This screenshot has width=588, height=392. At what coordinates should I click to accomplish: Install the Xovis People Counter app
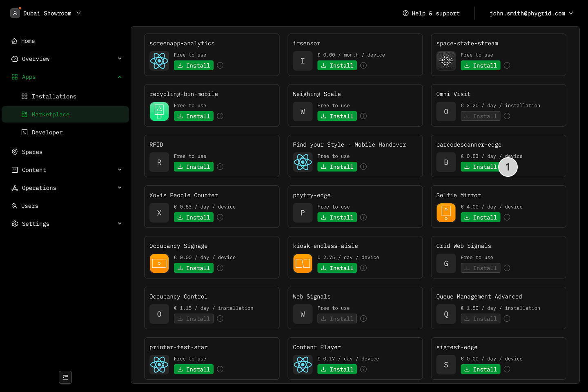click(194, 217)
